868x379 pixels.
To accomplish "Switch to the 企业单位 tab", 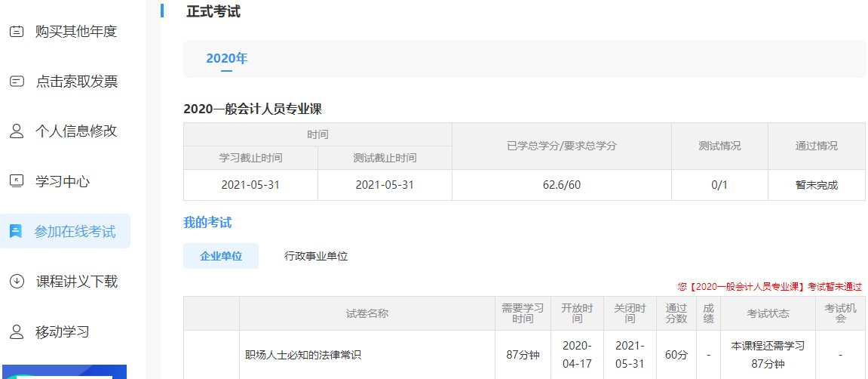I will pyautogui.click(x=221, y=256).
